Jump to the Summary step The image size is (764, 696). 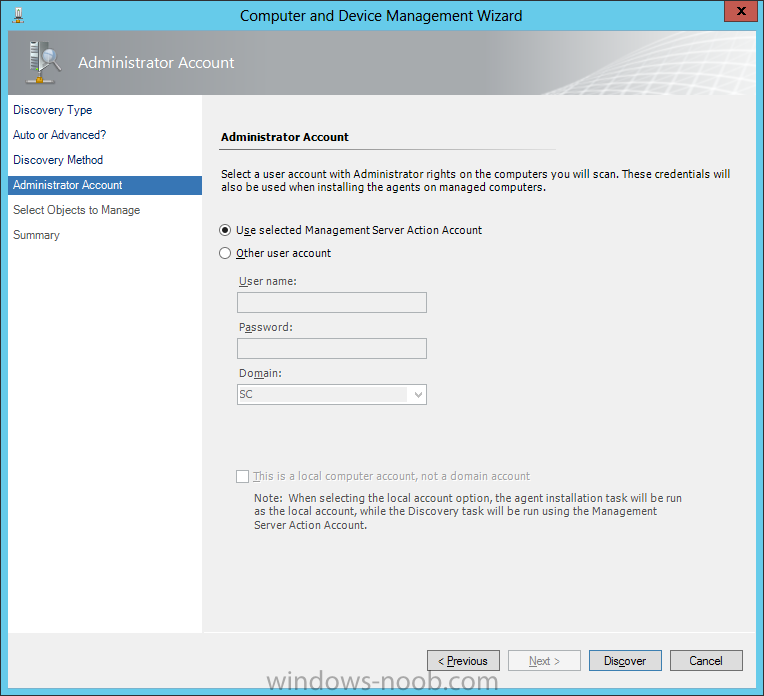pos(36,235)
